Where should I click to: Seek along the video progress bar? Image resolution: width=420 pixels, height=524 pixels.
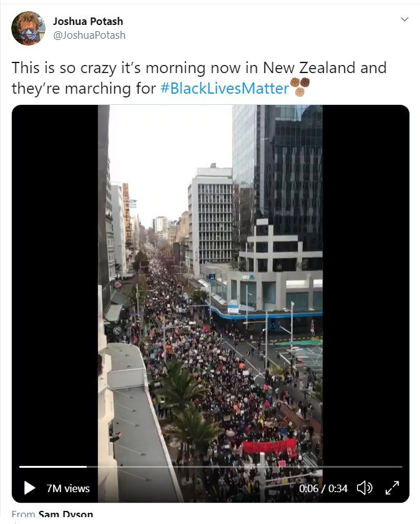(211, 467)
